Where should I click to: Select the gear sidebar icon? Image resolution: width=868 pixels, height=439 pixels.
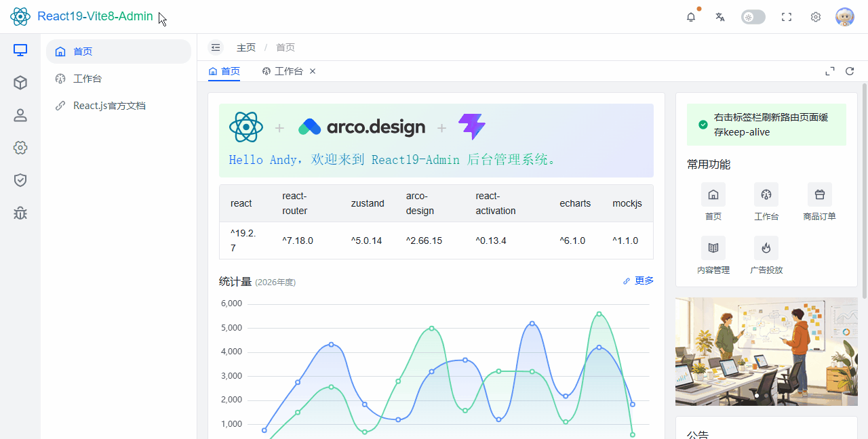point(20,148)
